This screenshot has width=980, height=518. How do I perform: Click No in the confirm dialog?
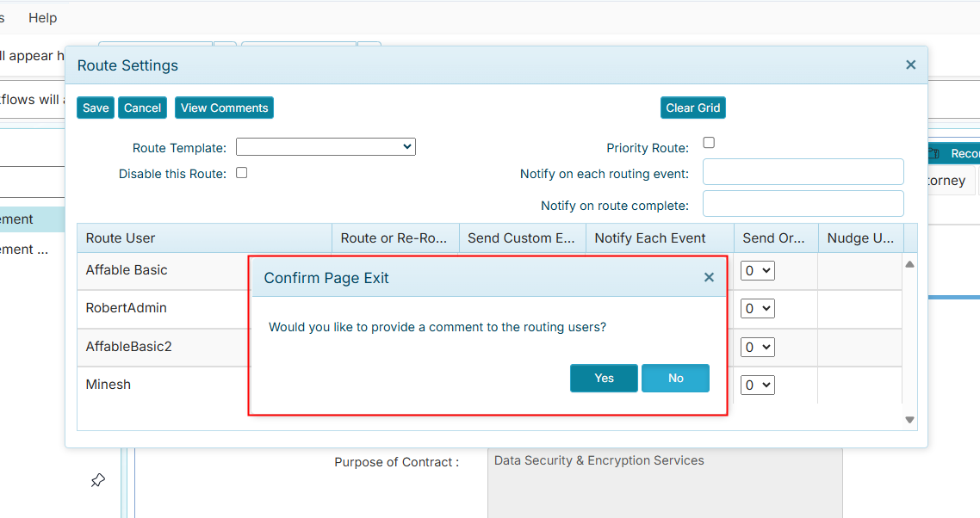(x=675, y=379)
